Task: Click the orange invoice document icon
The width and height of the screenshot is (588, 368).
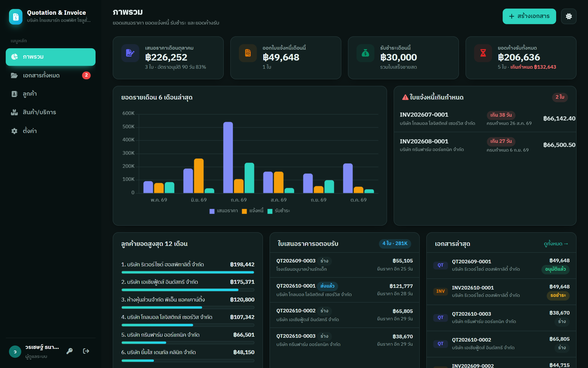Action: point(248,53)
